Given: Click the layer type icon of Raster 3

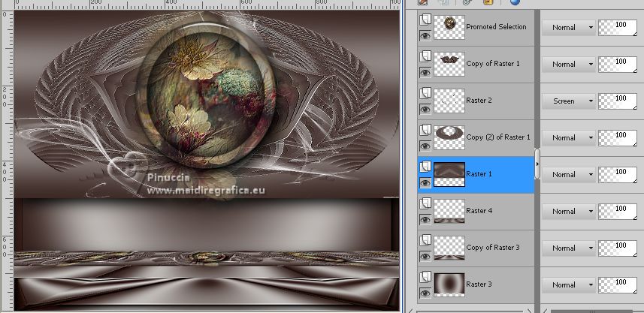Looking at the screenshot, I should point(425,277).
